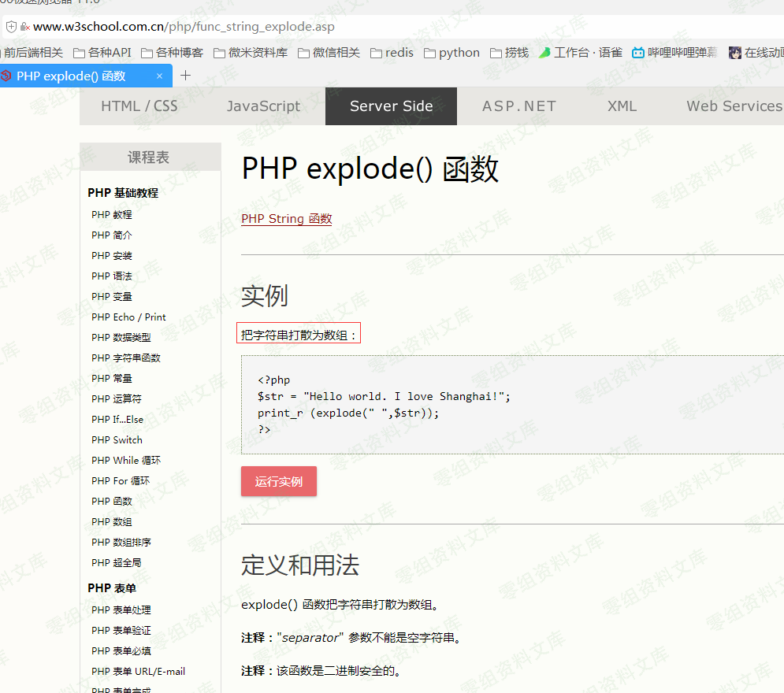
Task: Open the redis bookmark folder
Action: 392,53
